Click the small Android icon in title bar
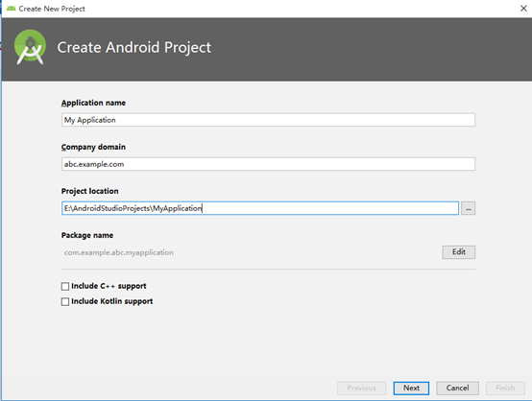Screen dimensions: 532x401 11,8
